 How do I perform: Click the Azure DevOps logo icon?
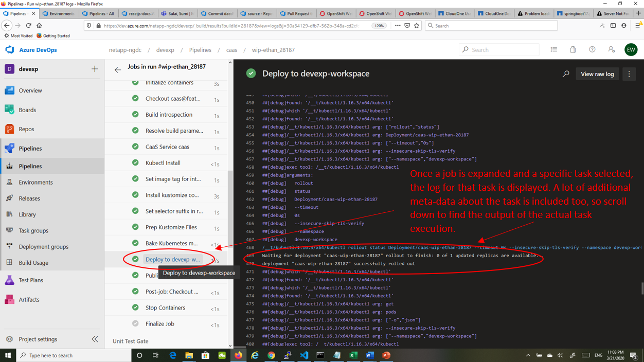tap(10, 50)
